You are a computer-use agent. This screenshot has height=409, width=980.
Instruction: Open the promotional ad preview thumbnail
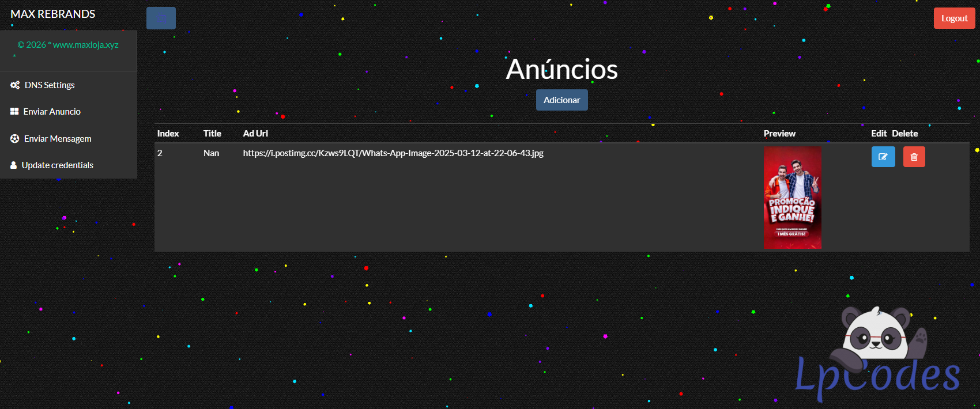(x=793, y=198)
